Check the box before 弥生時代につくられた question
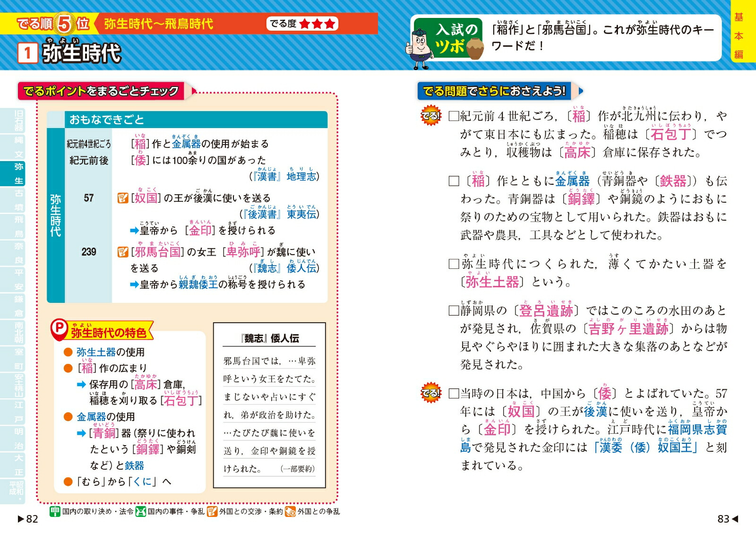The width and height of the screenshot is (756, 533). (454, 264)
